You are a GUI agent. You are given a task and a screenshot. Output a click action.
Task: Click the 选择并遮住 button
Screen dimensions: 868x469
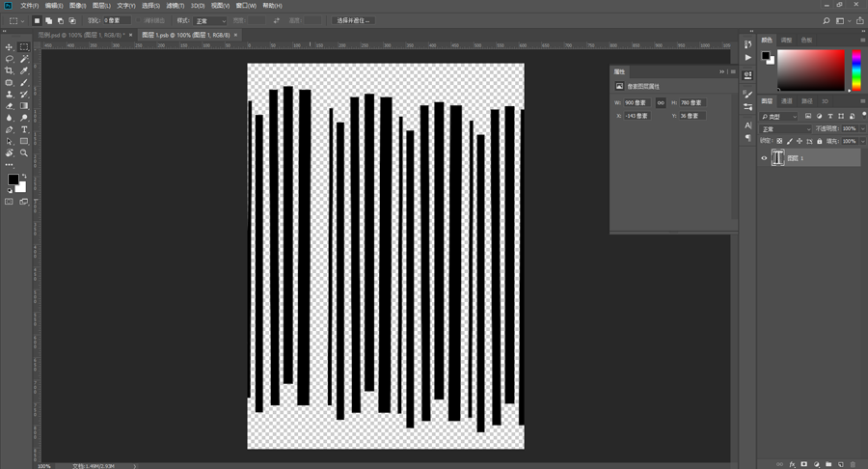354,20
